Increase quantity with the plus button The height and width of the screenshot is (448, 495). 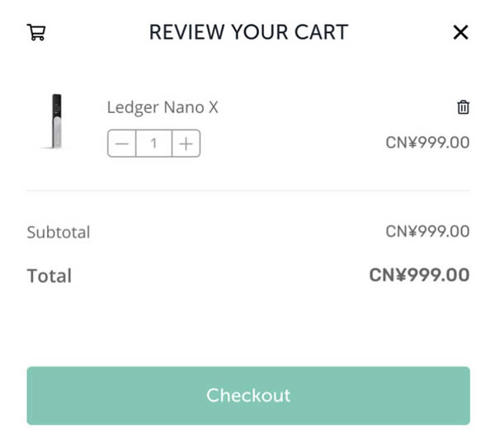coord(186,144)
